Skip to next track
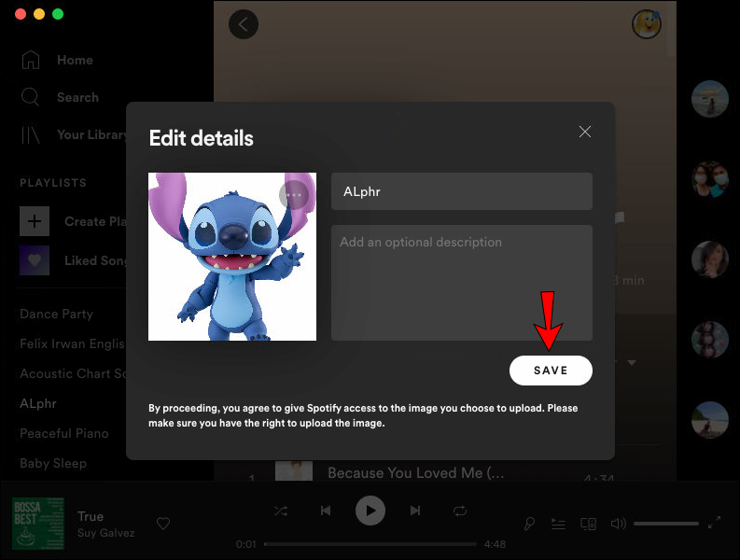 (415, 511)
